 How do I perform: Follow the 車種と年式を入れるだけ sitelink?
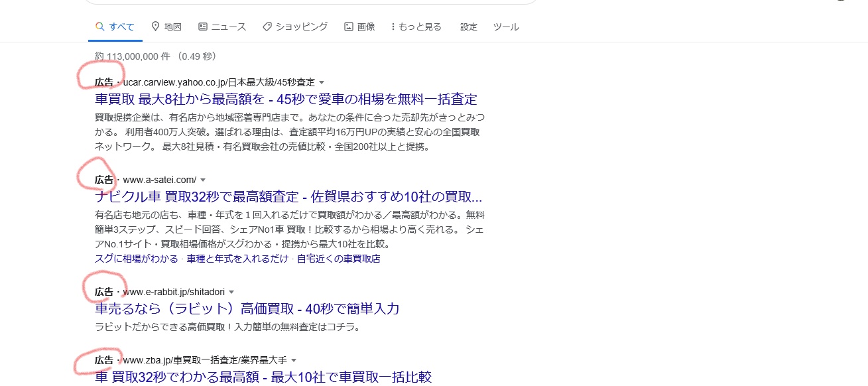(237, 259)
